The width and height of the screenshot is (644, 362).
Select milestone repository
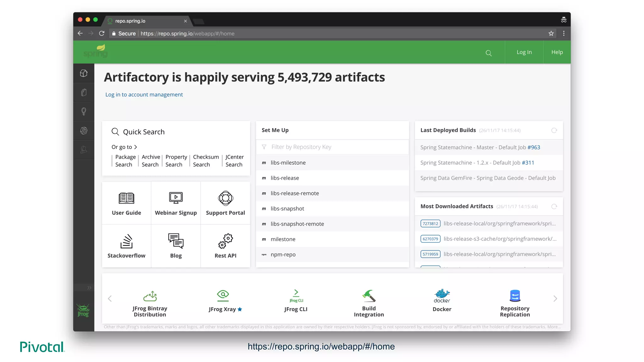(x=332, y=239)
